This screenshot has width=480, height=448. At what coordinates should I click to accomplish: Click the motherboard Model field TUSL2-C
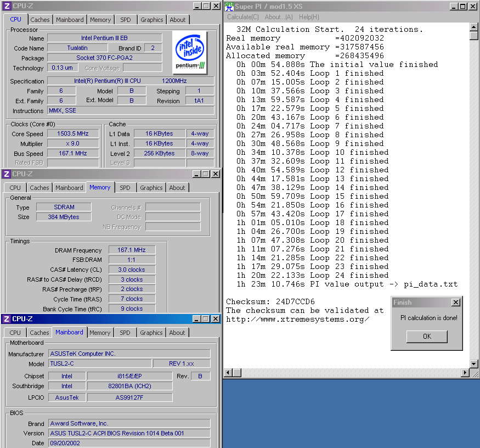pyautogui.click(x=100, y=363)
